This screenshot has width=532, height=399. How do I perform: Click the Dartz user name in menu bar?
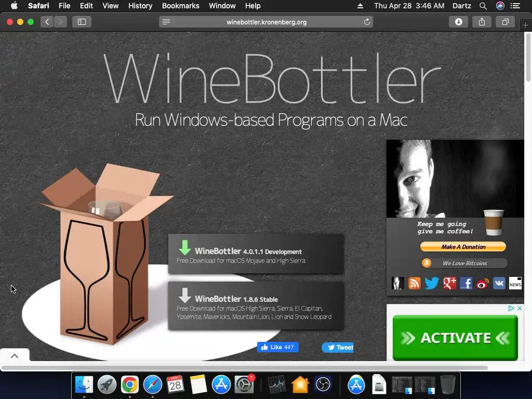pyautogui.click(x=462, y=6)
